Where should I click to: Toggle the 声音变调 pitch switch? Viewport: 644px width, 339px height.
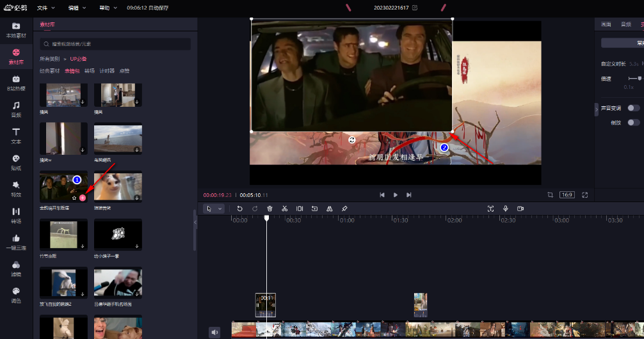[x=633, y=108]
